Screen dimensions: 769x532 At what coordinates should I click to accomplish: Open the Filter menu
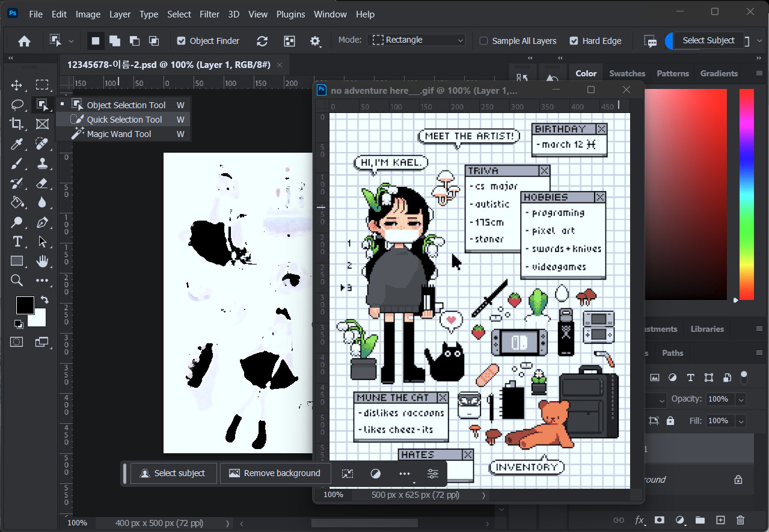[x=210, y=14]
